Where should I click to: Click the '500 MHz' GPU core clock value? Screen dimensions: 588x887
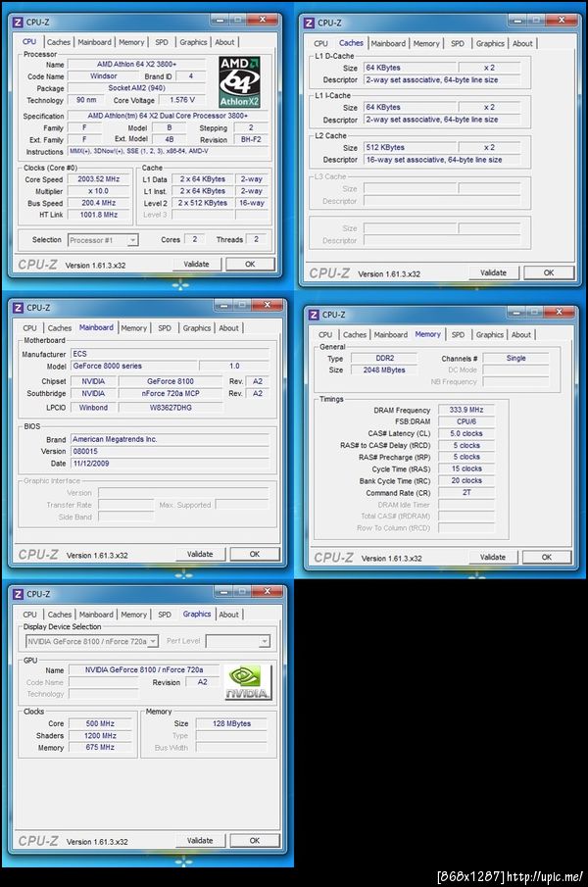100,723
